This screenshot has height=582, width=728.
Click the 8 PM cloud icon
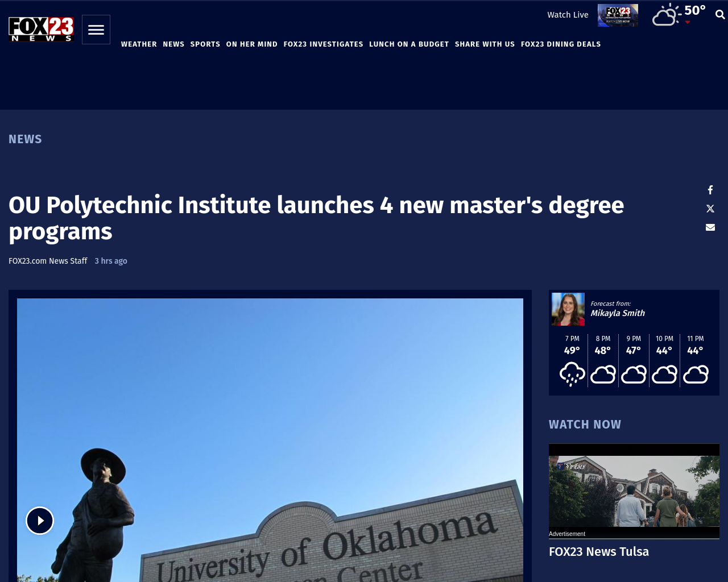click(603, 375)
